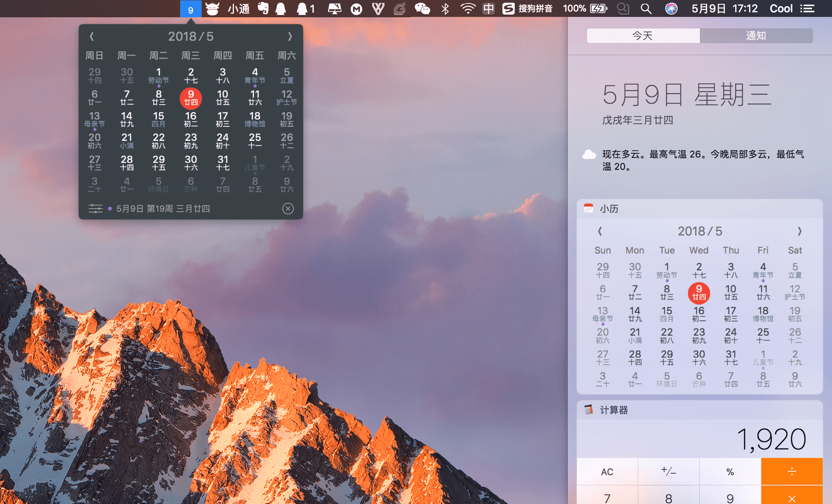Click the 中 input mode indicator
Viewport: 832px width, 504px height.
point(489,9)
